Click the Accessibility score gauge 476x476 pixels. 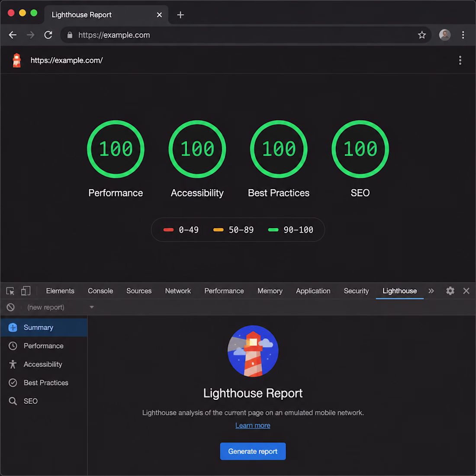[x=197, y=149]
